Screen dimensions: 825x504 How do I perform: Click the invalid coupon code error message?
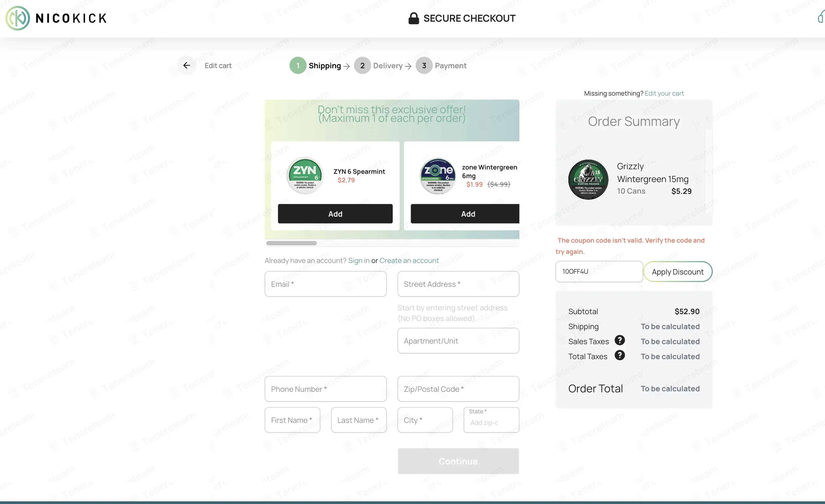click(x=630, y=246)
